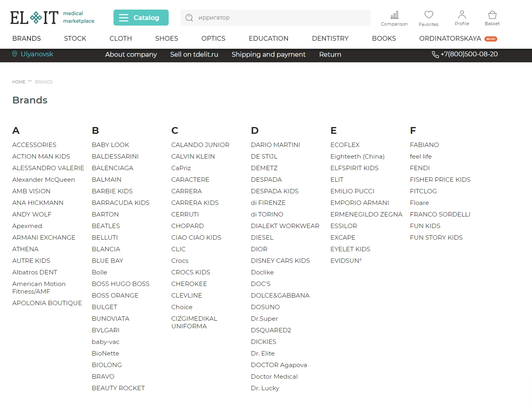Open the DENTISTRY menu item
532x417 pixels.
[x=330, y=38]
